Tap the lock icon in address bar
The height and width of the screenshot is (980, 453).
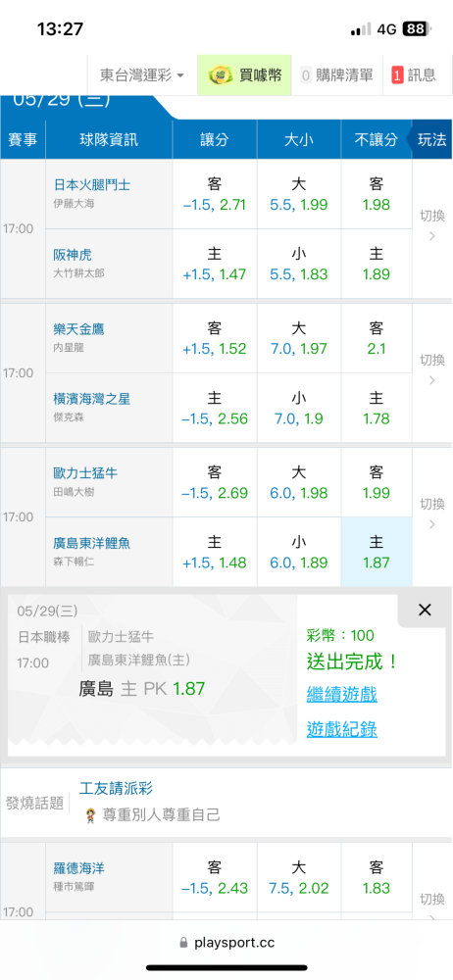click(x=183, y=942)
